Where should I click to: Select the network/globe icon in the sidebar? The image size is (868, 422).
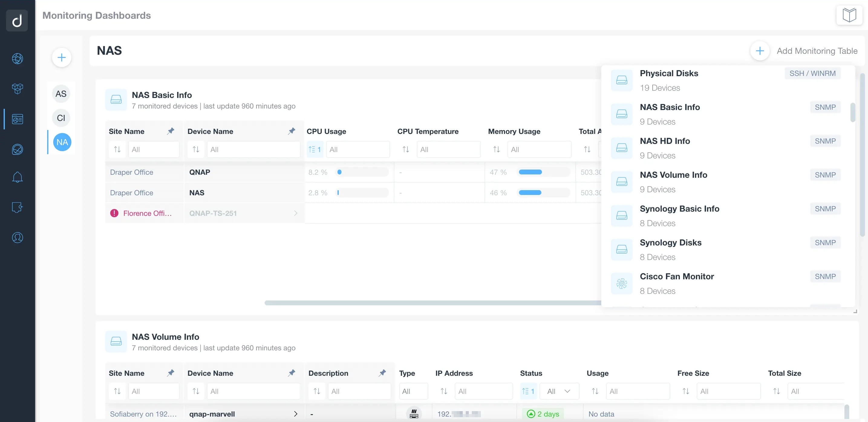click(x=17, y=58)
